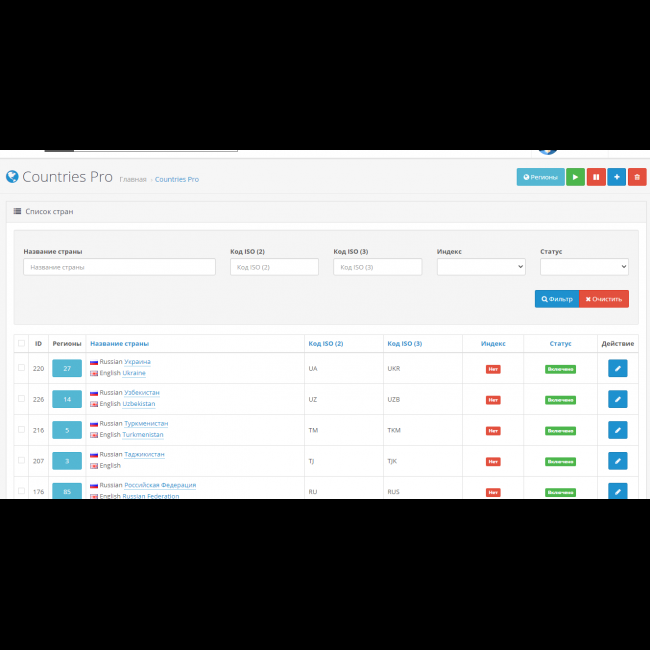Image resolution: width=650 pixels, height=650 pixels.
Task: Sort table by Код ISO (2) column
Action: (x=326, y=343)
